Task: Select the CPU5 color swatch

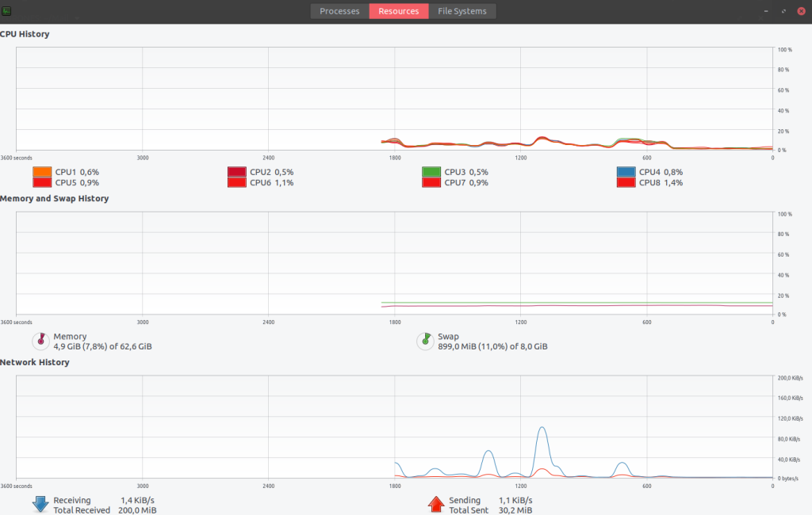Action: coord(42,183)
